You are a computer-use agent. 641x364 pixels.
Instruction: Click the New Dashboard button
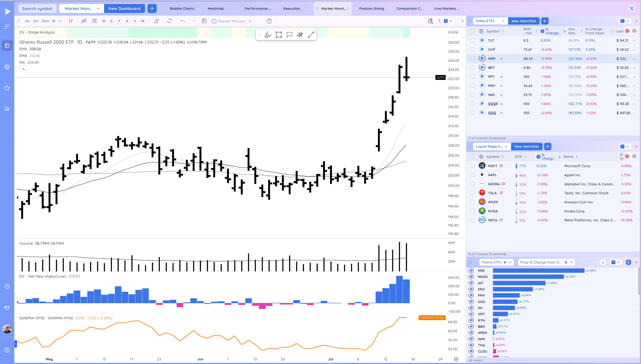click(x=124, y=8)
